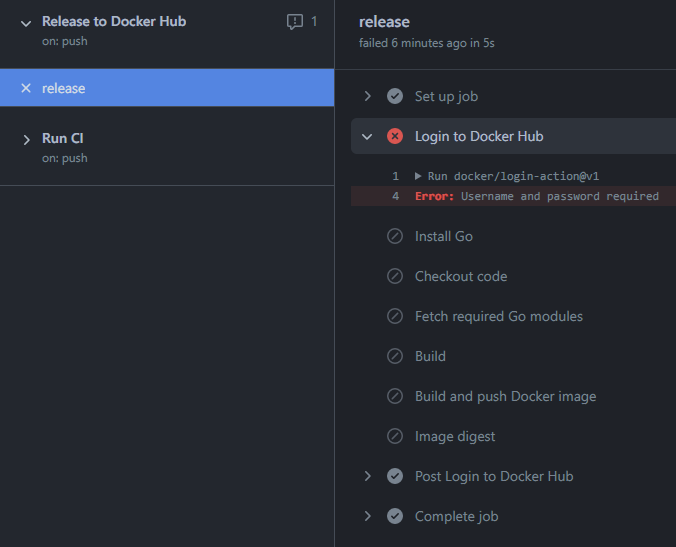Image resolution: width=676 pixels, height=547 pixels.
Task: Click the success checkmark beside Set up job
Action: point(395,96)
